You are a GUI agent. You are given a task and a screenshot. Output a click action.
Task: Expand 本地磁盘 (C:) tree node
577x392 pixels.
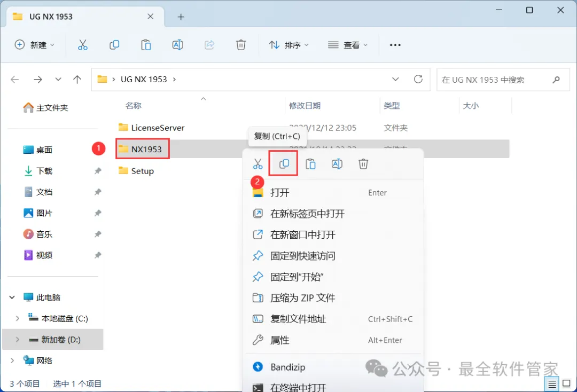(17, 318)
